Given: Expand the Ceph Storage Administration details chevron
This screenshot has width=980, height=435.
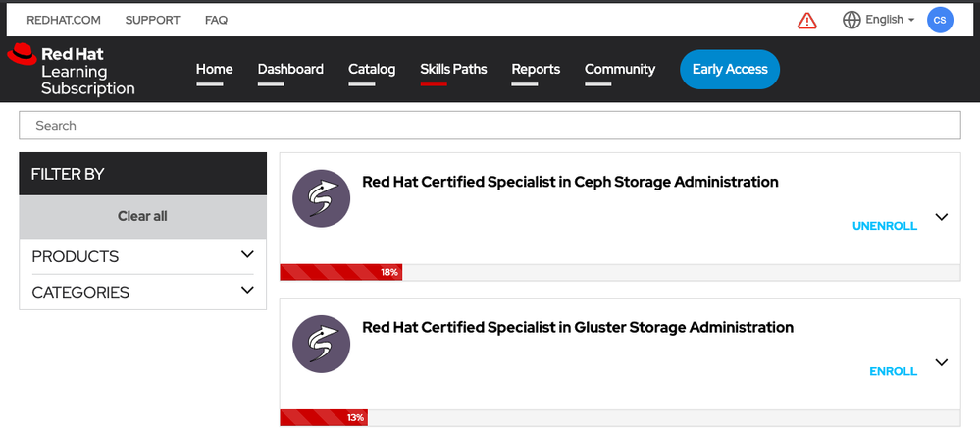Looking at the screenshot, I should click(x=942, y=217).
